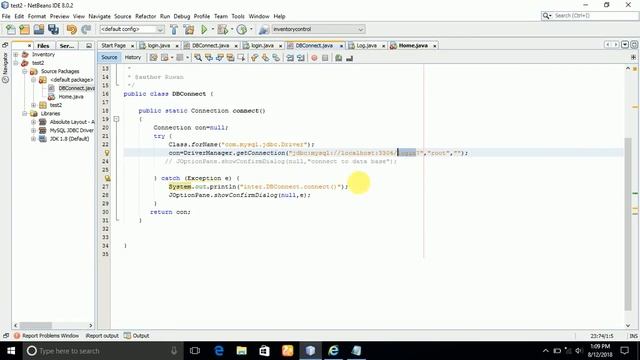Viewport: 640px width, 360px height.
Task: Expand the Inventory project node
Action: [x=16, y=54]
